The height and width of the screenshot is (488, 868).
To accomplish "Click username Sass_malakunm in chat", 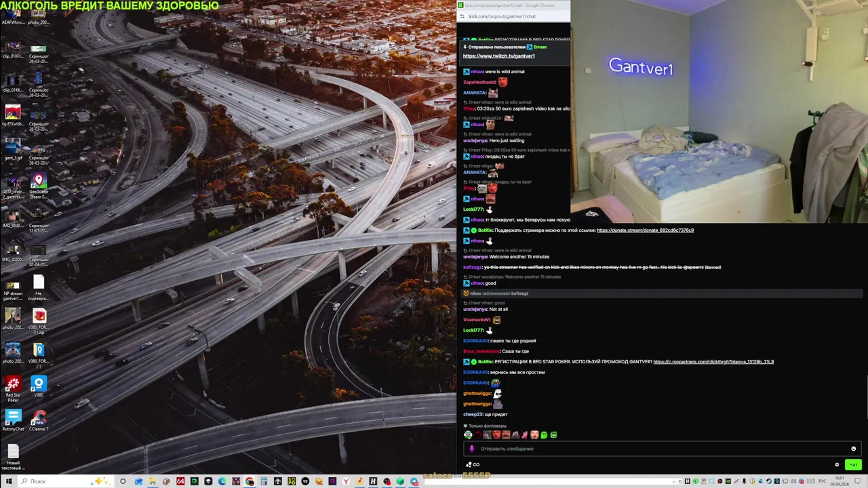I will tap(481, 351).
